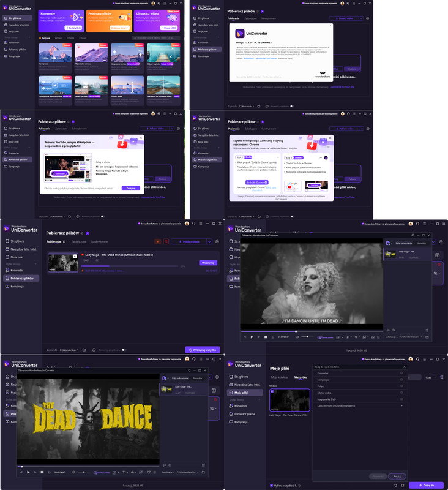448x490 pixels.
Task: Open Narzędzia Sztu. Intel. in home screen sidebar
Action: point(17,24)
